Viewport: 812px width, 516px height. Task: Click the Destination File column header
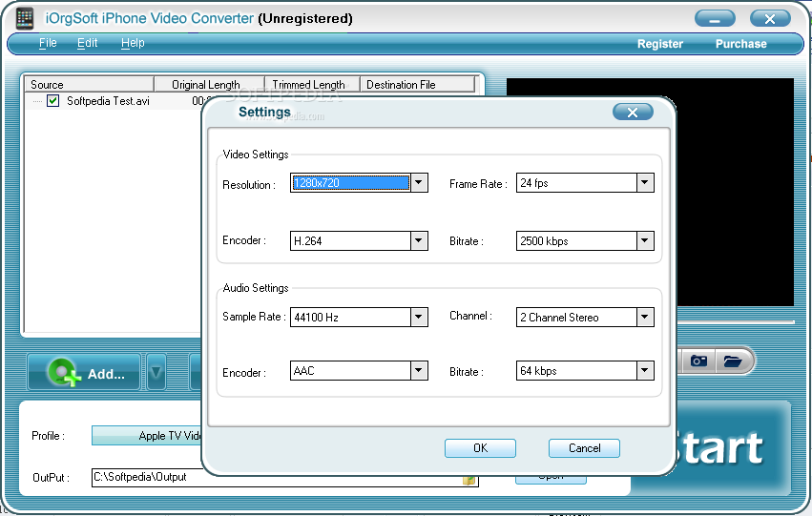(417, 84)
